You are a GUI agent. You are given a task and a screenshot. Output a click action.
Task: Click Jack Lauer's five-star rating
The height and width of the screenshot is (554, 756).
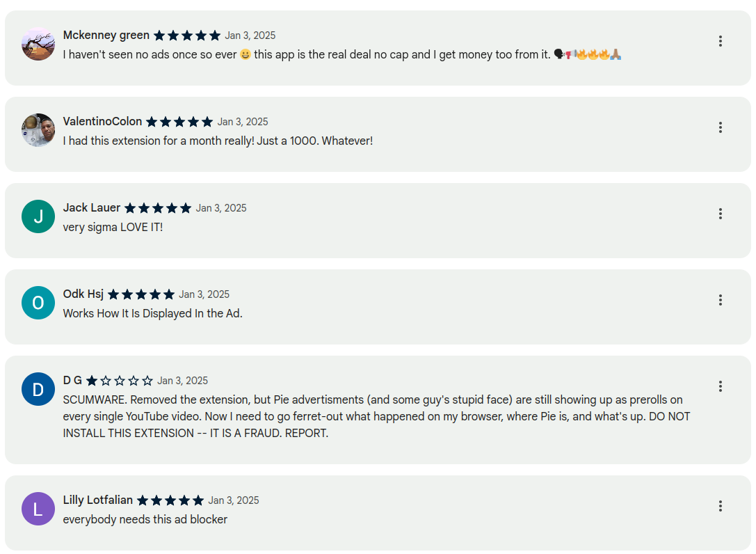point(158,208)
